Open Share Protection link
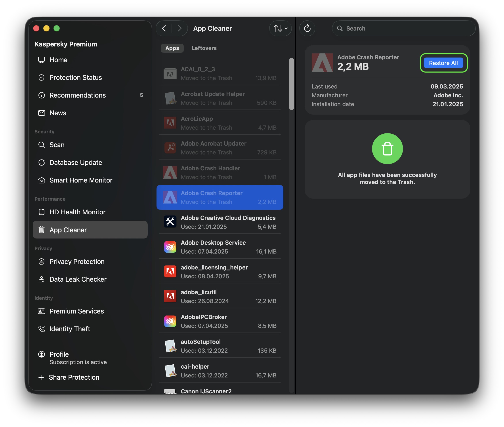The height and width of the screenshot is (427, 504). (74, 377)
